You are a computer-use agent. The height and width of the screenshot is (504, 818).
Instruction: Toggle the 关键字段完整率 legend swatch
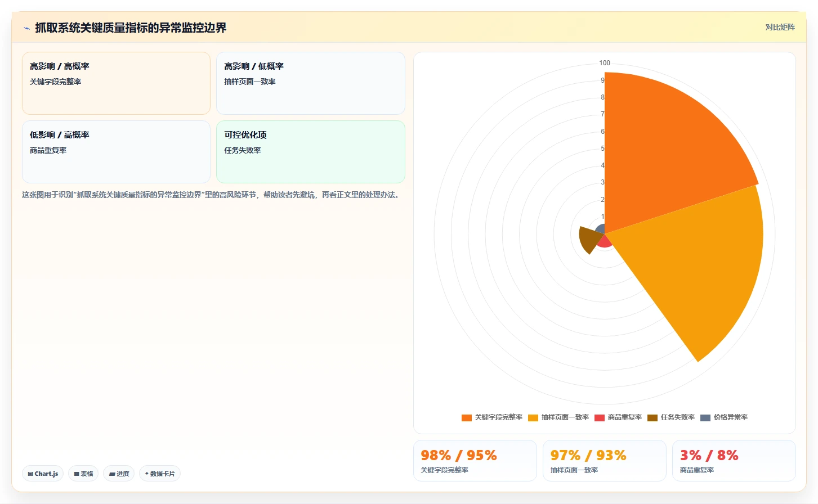[466, 417]
